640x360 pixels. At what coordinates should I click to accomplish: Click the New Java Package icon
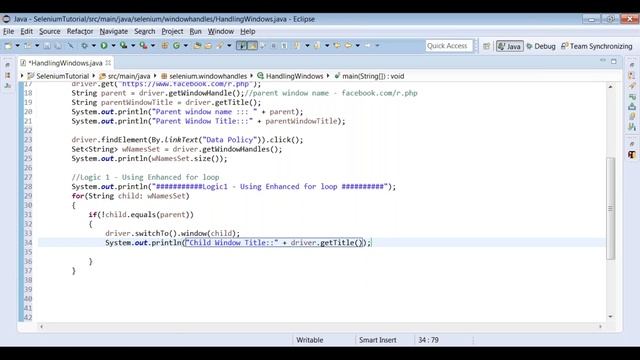click(165, 46)
